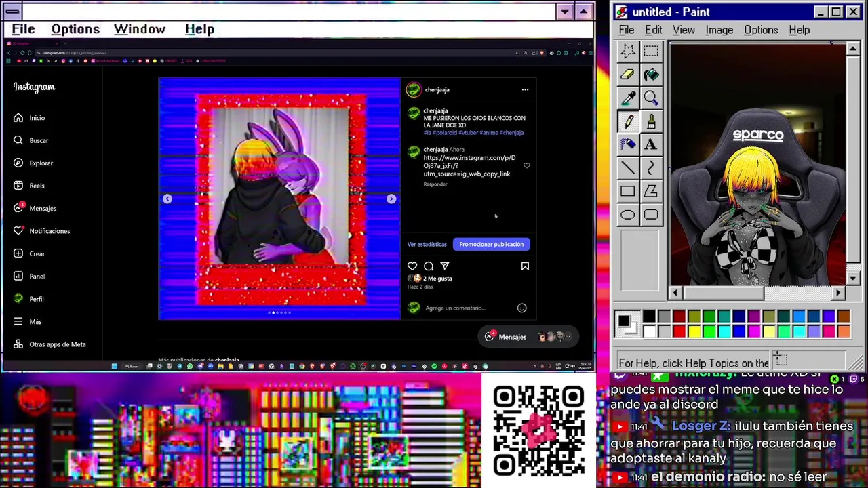Open the Paint Edit menu
The image size is (868, 488).
coord(654,30)
